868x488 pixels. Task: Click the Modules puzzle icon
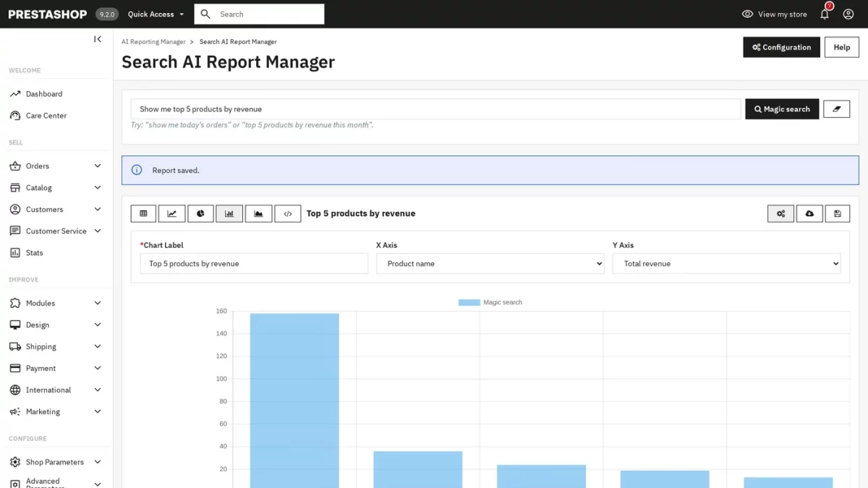pyautogui.click(x=14, y=304)
